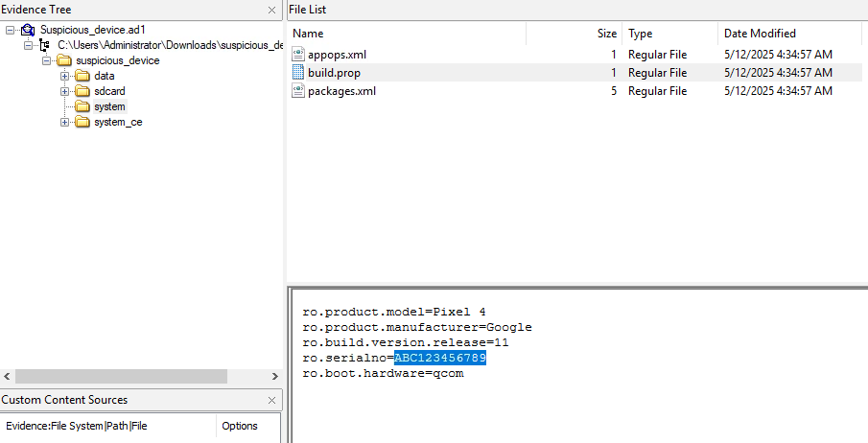Collapse the Suspicious_device.ad1 root node
Screen dimensions: 868x443
11,30
